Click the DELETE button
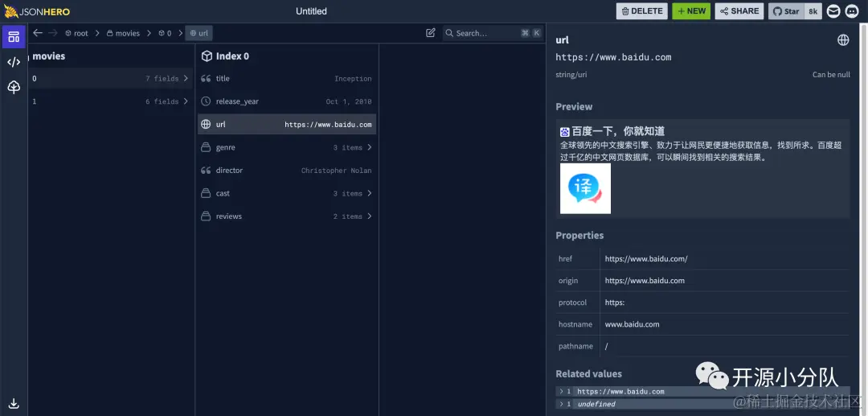Viewport: 868px width, 416px height. coord(641,11)
